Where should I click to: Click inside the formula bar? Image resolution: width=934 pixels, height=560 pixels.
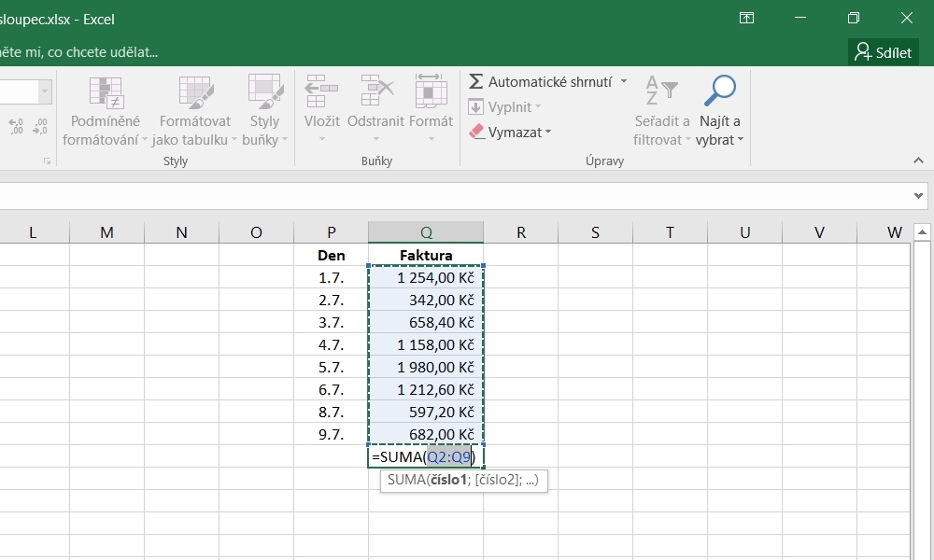point(456,196)
